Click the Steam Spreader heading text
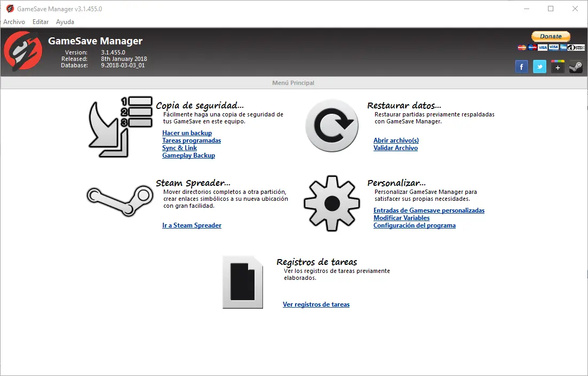588x376 pixels. coord(193,183)
